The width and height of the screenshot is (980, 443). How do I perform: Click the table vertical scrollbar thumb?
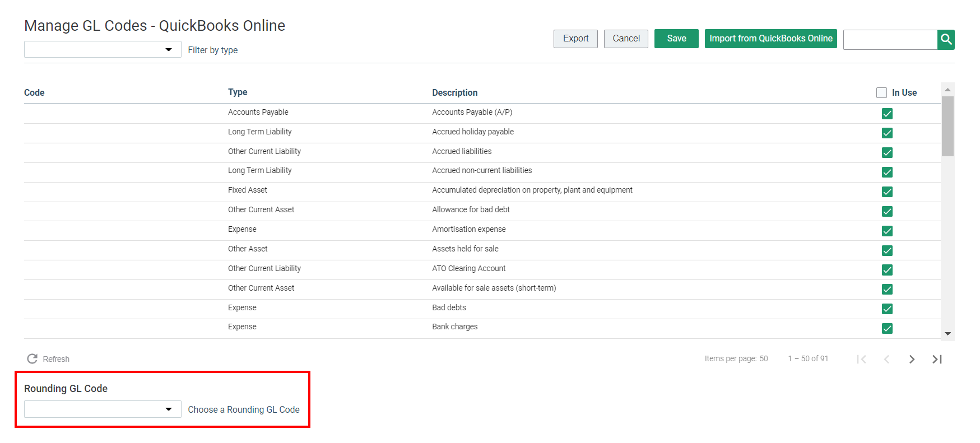point(948,126)
